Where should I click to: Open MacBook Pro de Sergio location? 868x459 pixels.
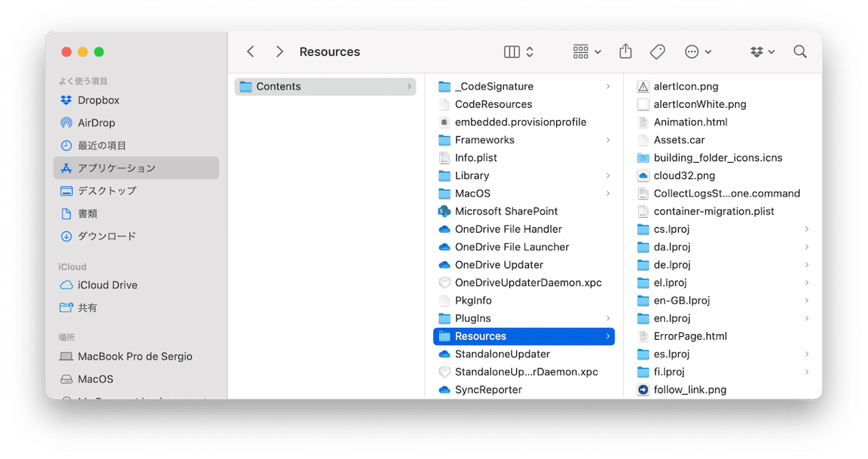[135, 356]
